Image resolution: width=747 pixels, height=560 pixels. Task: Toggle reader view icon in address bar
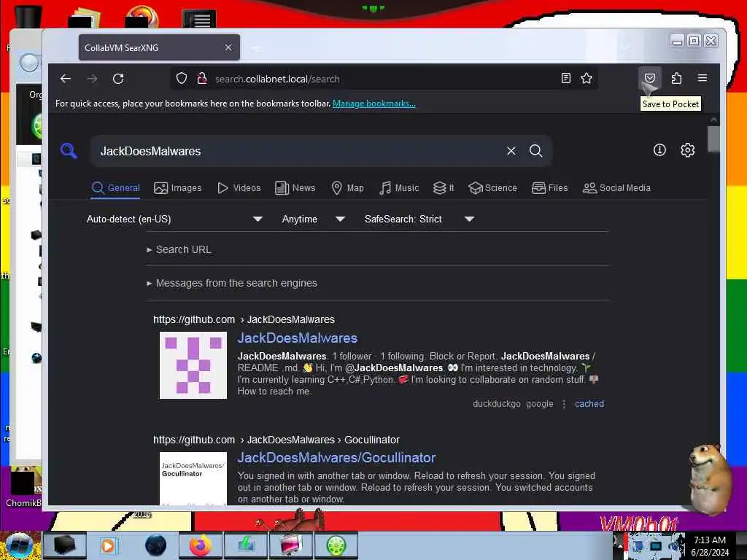(565, 78)
